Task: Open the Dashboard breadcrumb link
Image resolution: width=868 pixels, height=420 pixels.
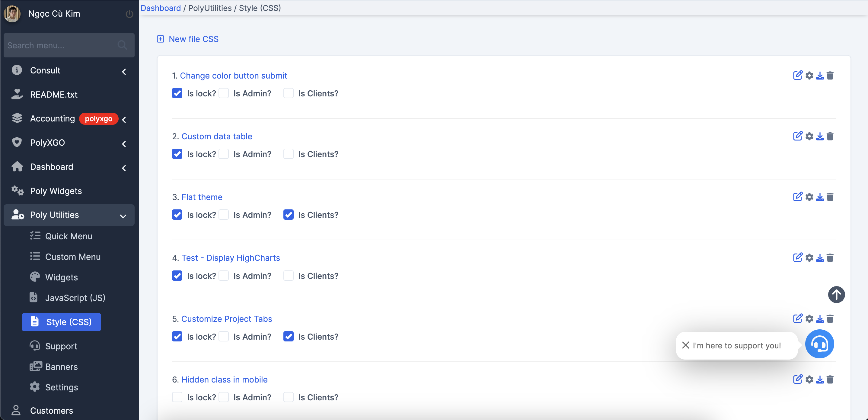Action: 160,8
